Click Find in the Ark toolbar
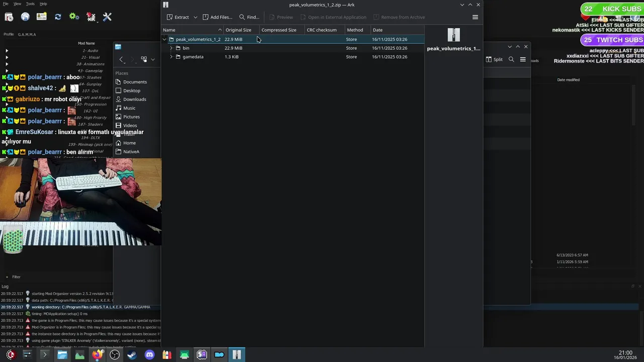Image resolution: width=644 pixels, height=362 pixels. click(x=249, y=17)
